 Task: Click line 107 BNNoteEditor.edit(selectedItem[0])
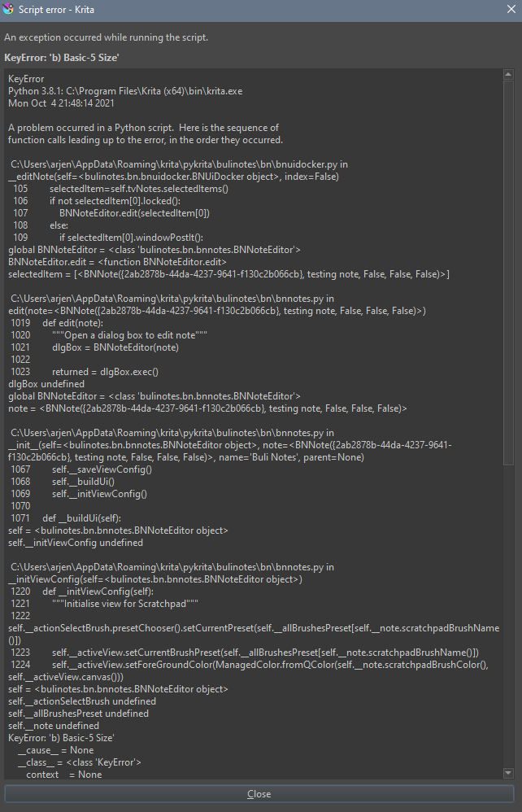[111, 213]
